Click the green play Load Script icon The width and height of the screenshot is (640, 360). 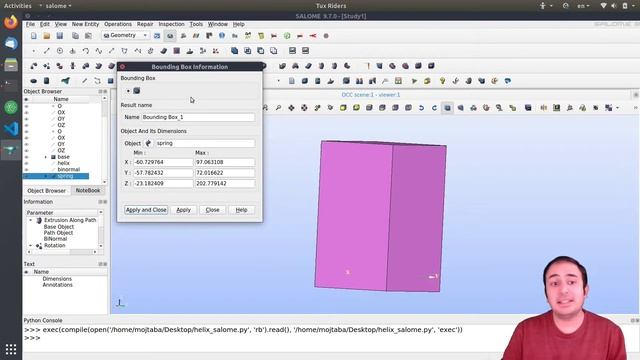(x=414, y=81)
